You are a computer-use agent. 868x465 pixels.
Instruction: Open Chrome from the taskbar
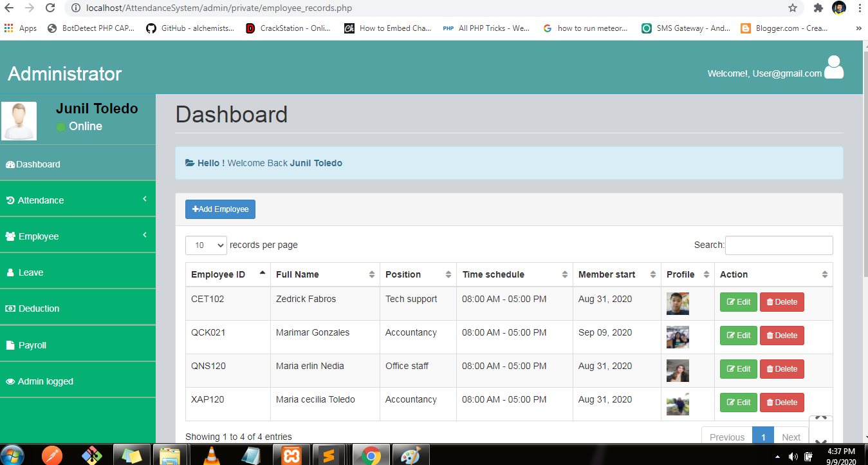click(372, 455)
